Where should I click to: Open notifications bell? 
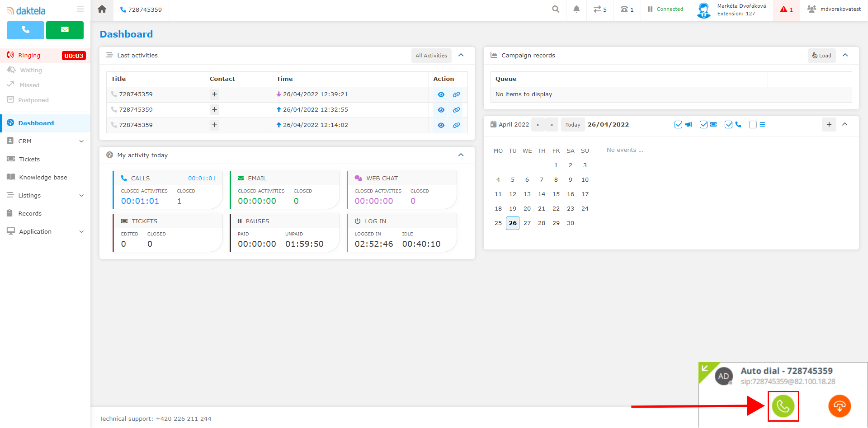click(576, 9)
